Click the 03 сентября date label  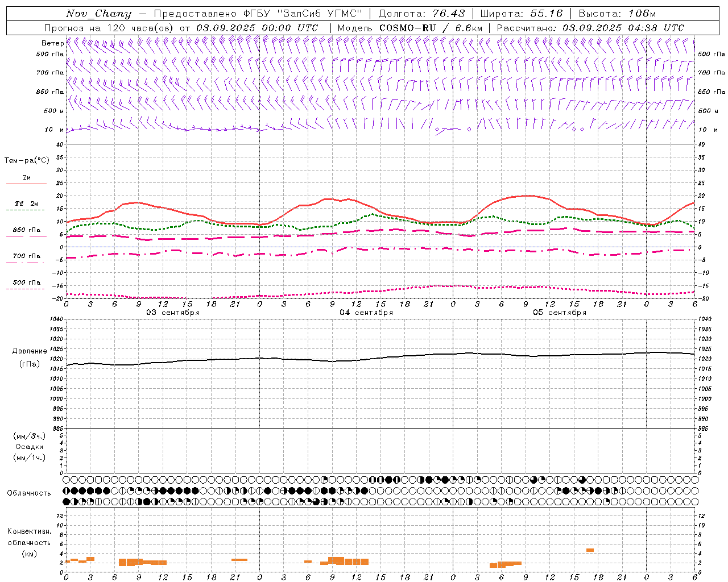(173, 313)
